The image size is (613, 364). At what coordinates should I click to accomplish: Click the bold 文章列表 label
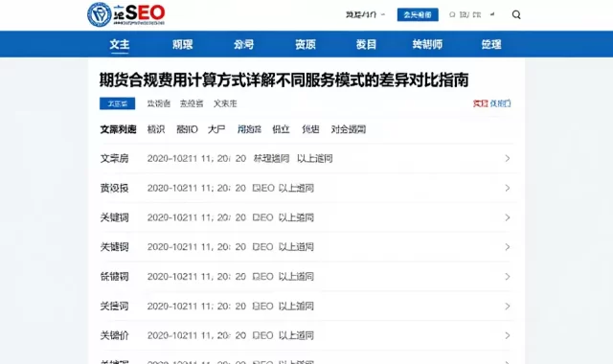pyautogui.click(x=118, y=129)
